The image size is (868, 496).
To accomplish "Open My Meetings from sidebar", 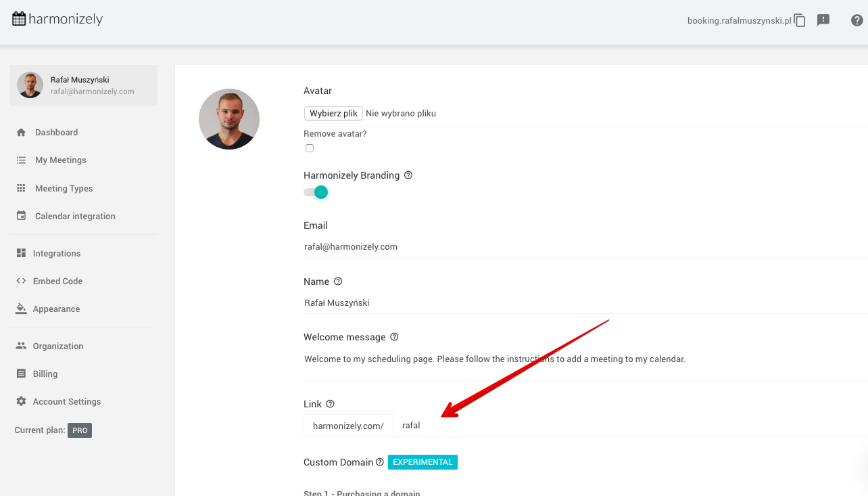I will (61, 160).
